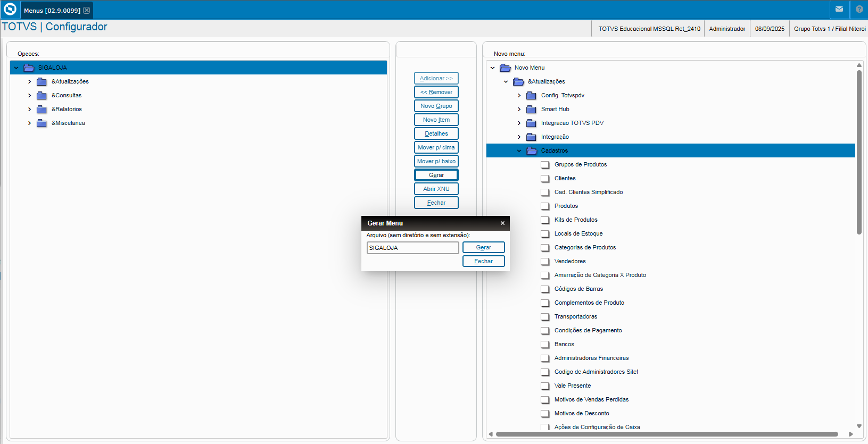This screenshot has height=444, width=868.
Task: Select the Condições de Pagamento menu item
Action: coord(588,330)
